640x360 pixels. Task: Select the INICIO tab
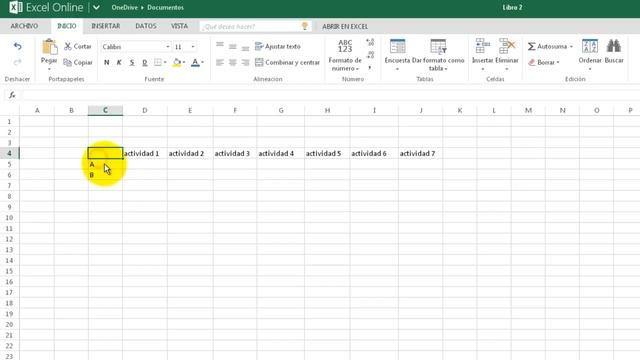(x=67, y=26)
